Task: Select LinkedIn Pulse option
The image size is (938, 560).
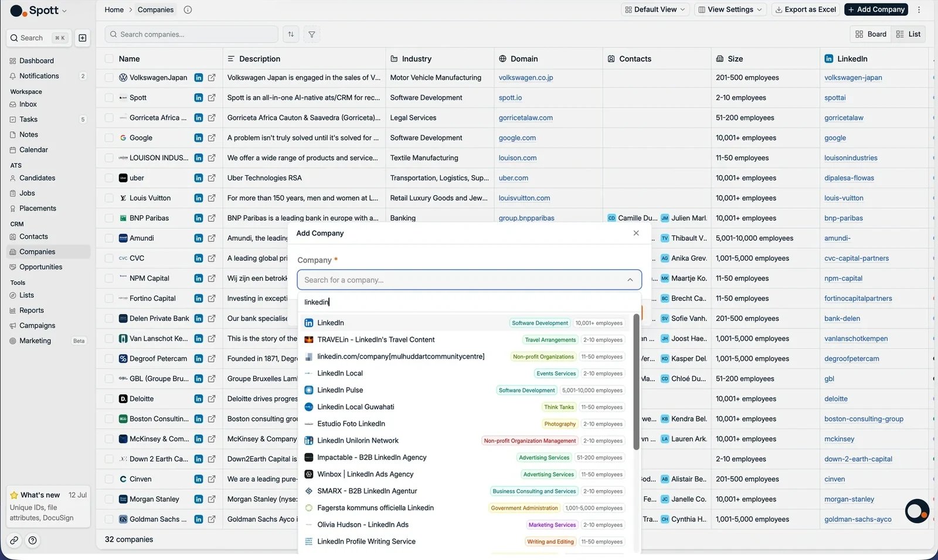Action: pyautogui.click(x=465, y=390)
